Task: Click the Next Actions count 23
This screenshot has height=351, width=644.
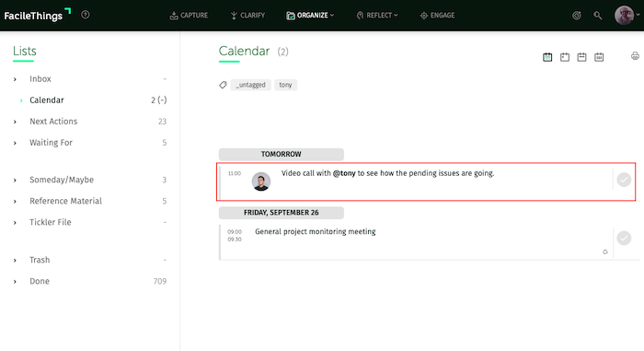Action: (162, 122)
